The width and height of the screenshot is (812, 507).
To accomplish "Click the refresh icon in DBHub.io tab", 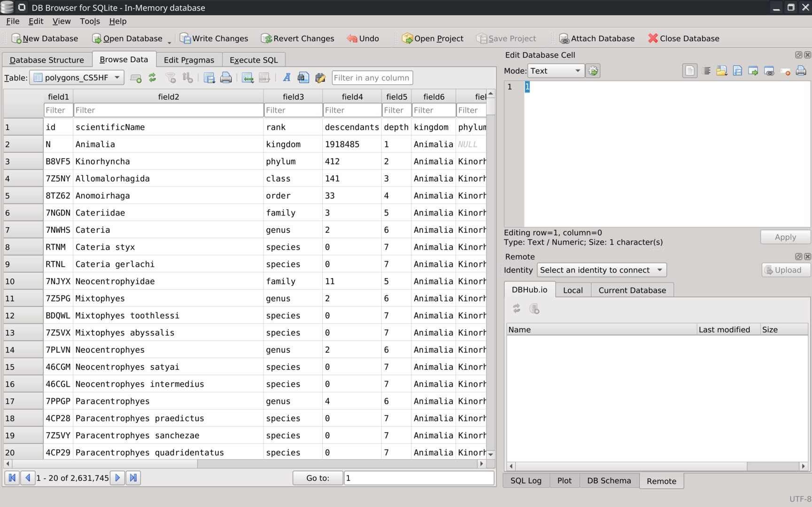I will click(x=517, y=308).
